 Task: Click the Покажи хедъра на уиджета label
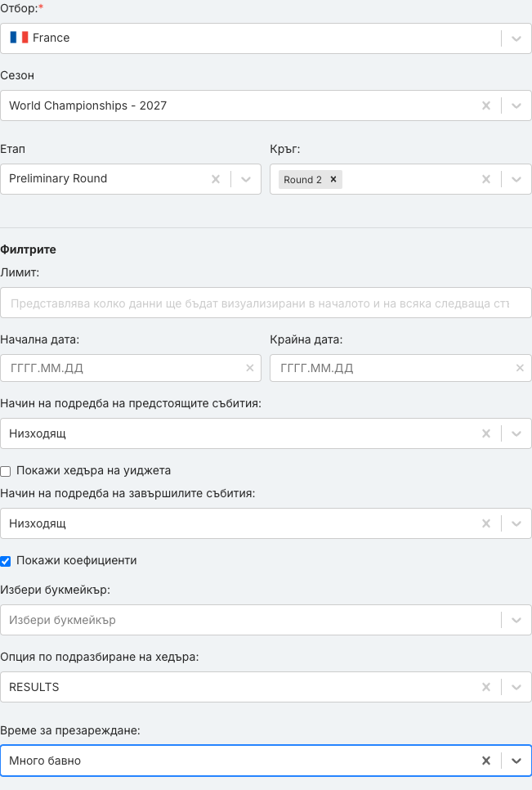point(94,470)
